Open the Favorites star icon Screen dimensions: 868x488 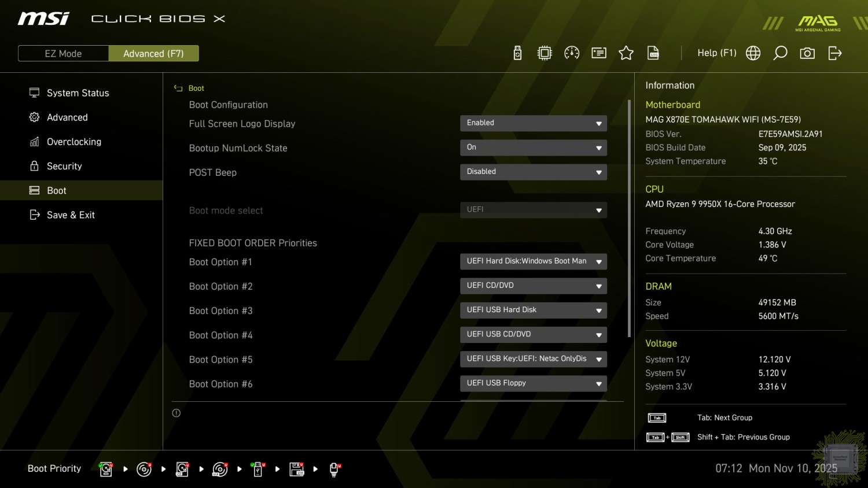click(626, 53)
